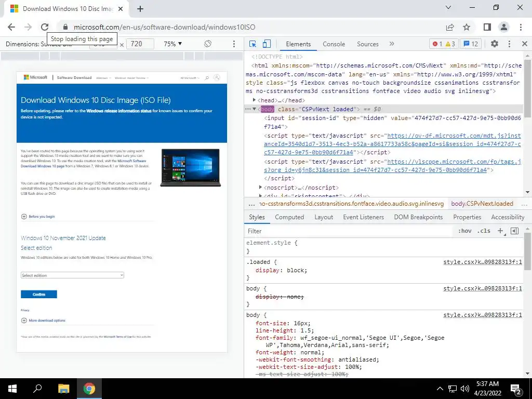Open the notification center icon

(516, 389)
